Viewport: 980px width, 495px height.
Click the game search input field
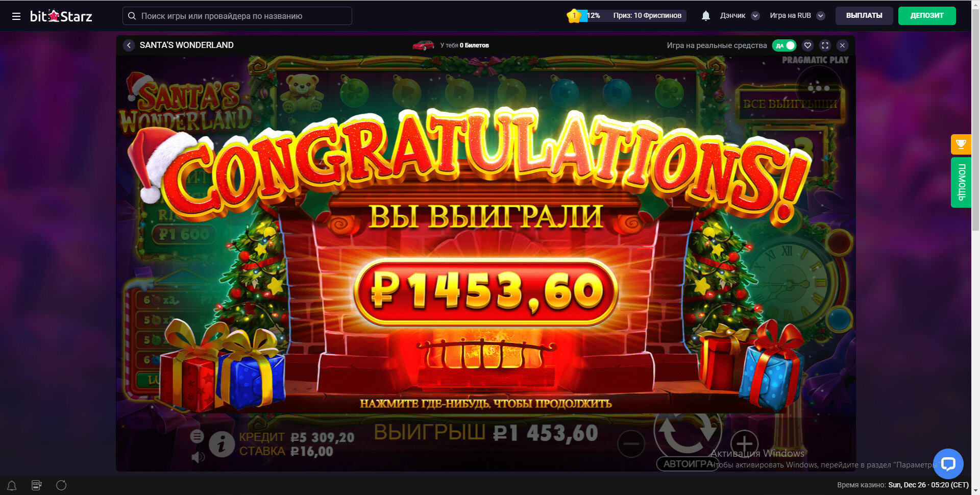coord(237,16)
